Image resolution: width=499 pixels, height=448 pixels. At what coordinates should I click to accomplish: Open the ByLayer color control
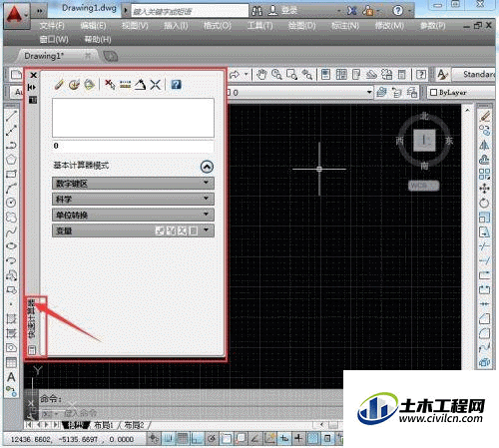pyautogui.click(x=461, y=93)
